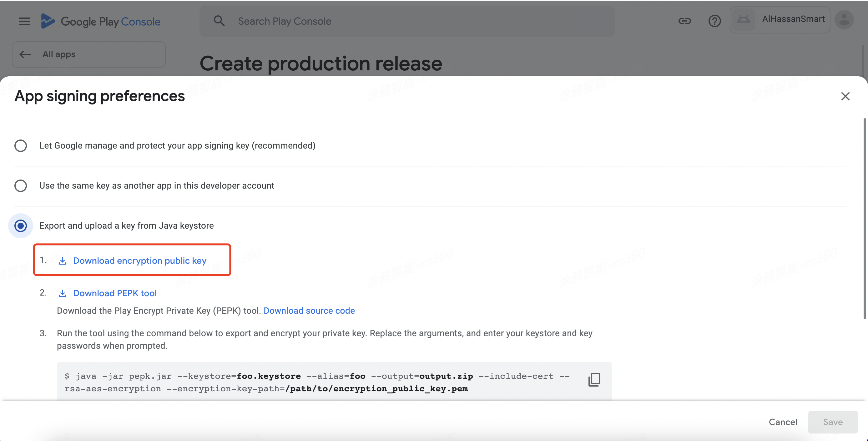Click the App signing preferences title
Image resolution: width=868 pixels, height=441 pixels.
coord(99,96)
